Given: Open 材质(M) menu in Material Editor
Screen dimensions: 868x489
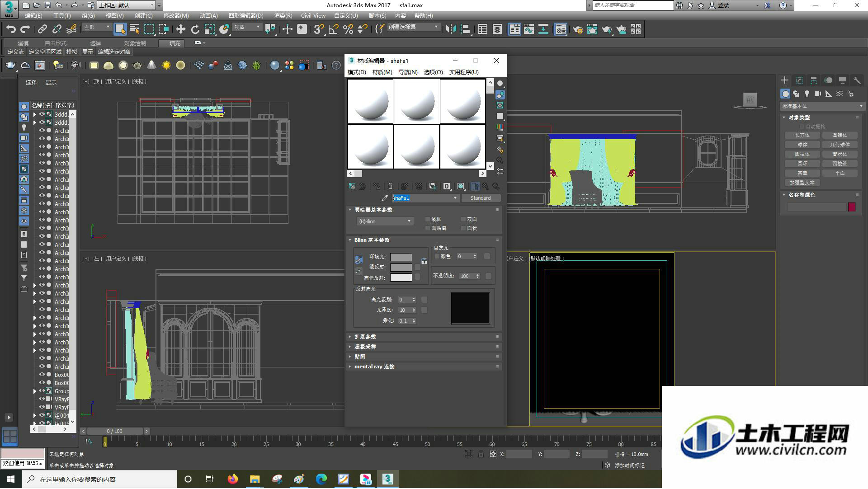Looking at the screenshot, I should point(382,72).
